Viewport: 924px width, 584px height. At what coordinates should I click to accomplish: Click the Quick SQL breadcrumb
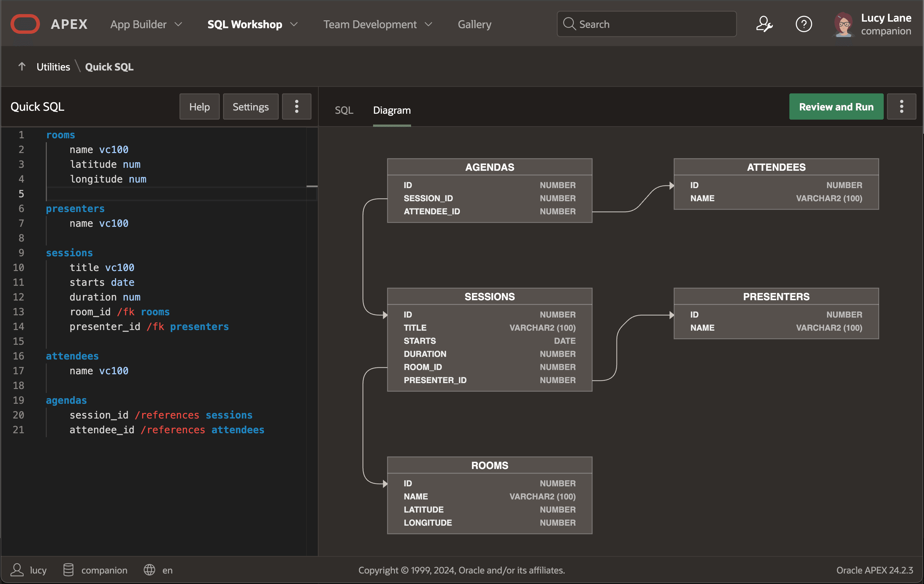(x=109, y=67)
